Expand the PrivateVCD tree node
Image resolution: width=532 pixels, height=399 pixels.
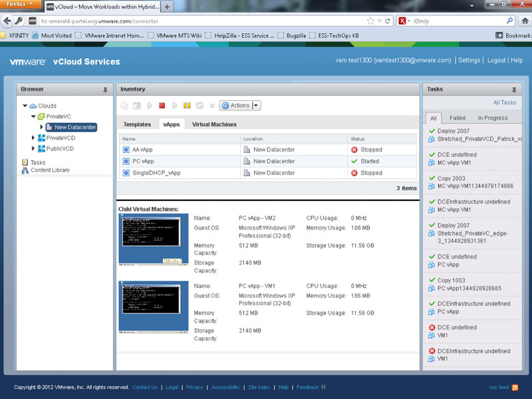(x=33, y=138)
